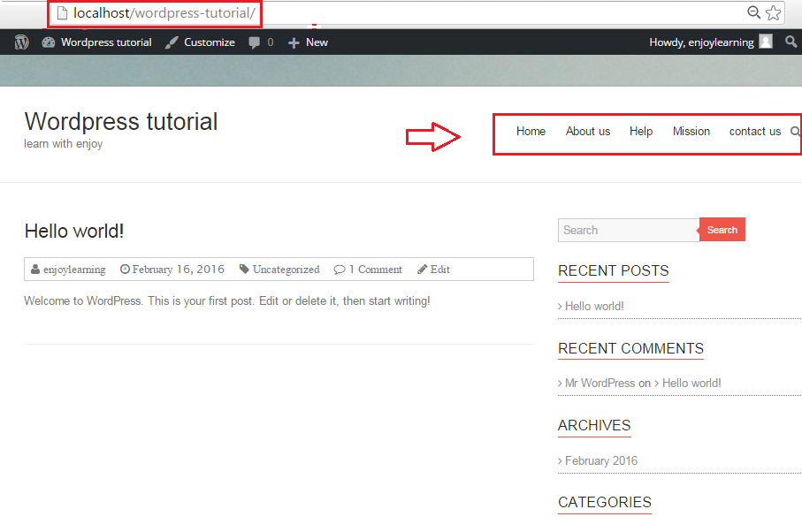Open the Hello world! post title
Screen dimensions: 802x532
74,231
